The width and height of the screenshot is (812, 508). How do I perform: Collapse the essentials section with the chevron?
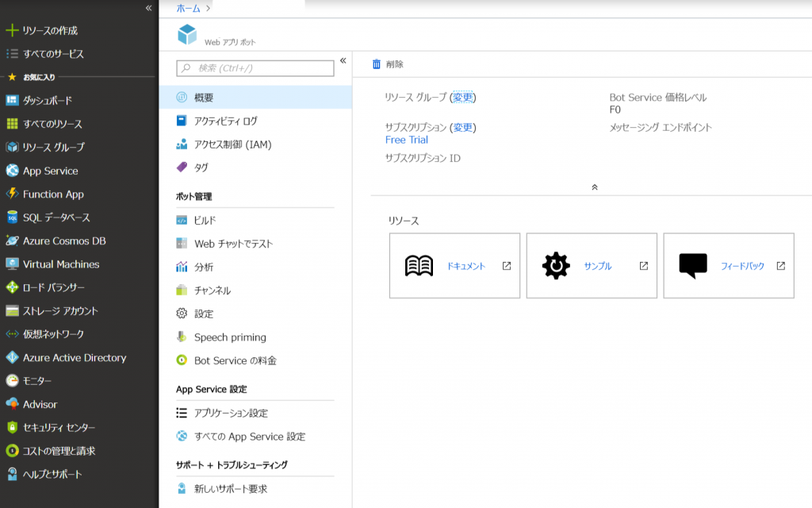(595, 188)
